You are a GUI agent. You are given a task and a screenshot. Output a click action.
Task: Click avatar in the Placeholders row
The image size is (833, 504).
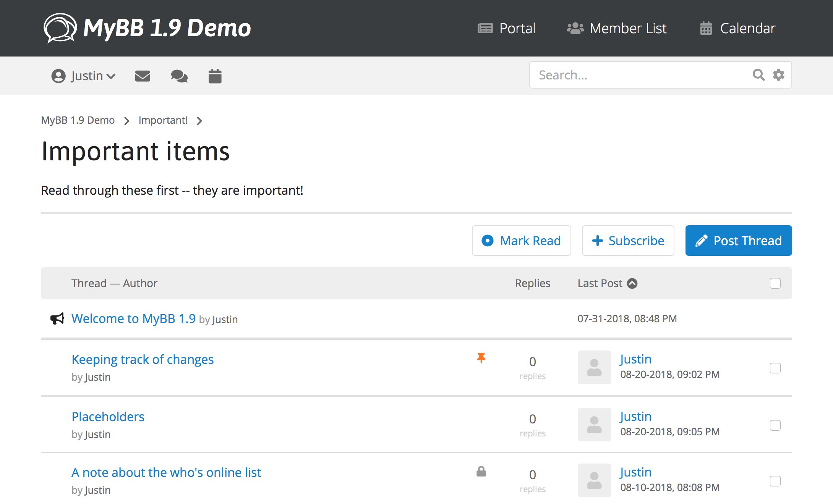click(594, 424)
